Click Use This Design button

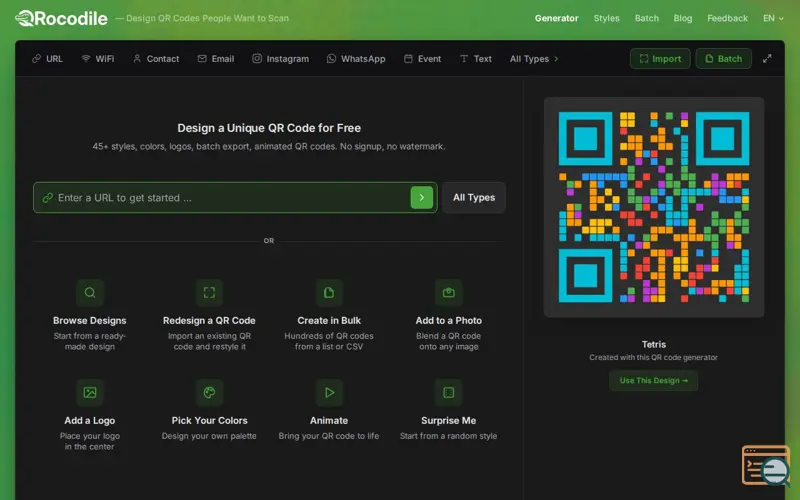(x=654, y=381)
